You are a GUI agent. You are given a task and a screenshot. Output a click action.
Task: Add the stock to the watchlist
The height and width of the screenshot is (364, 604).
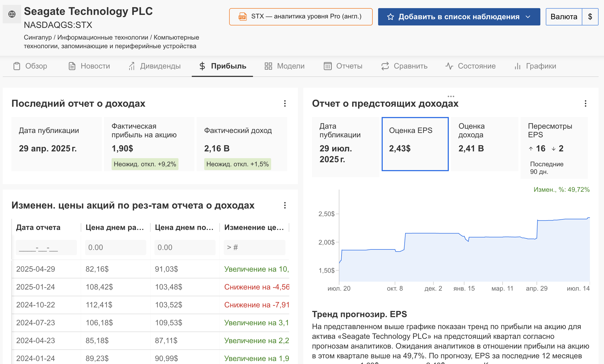pyautogui.click(x=459, y=17)
